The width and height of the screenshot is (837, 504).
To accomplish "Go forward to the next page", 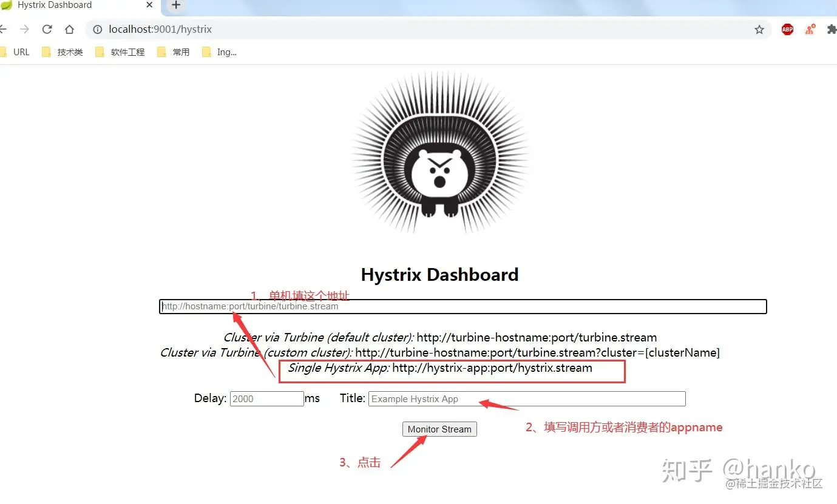I will [x=24, y=29].
